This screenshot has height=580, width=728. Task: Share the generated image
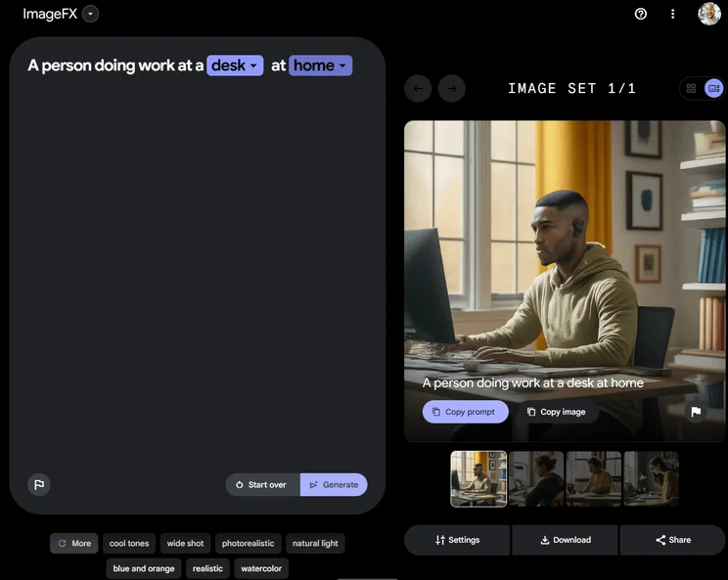pyautogui.click(x=673, y=540)
